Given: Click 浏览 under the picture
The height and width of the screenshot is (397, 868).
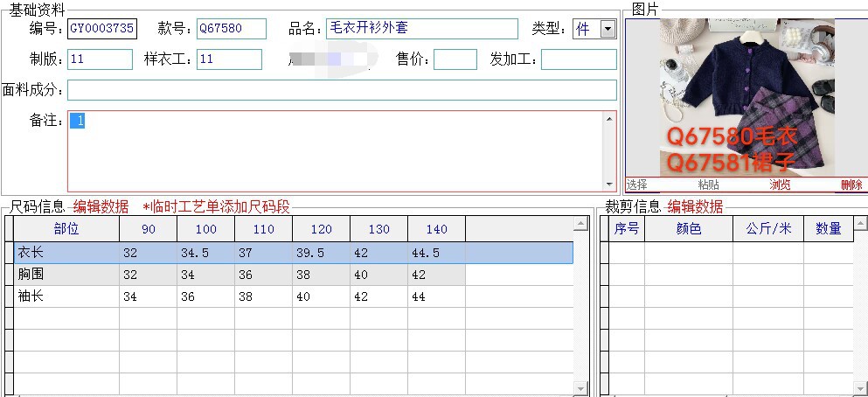Looking at the screenshot, I should coord(780,185).
